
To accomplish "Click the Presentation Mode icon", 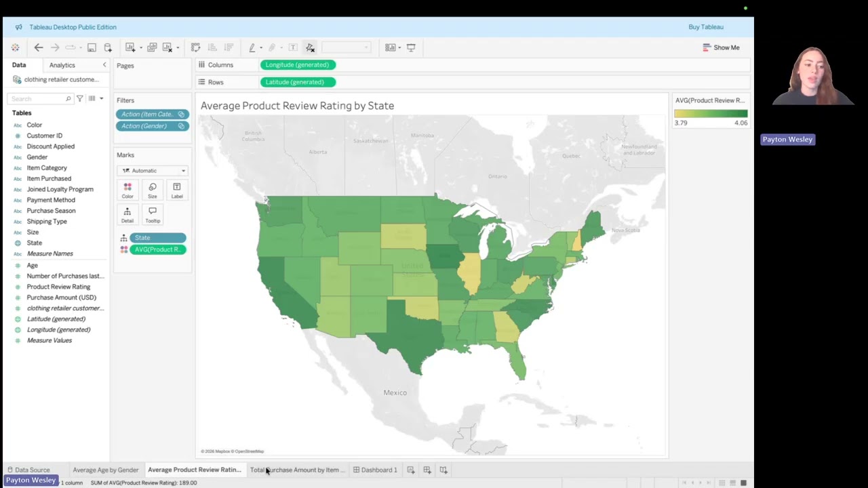I will coord(411,47).
